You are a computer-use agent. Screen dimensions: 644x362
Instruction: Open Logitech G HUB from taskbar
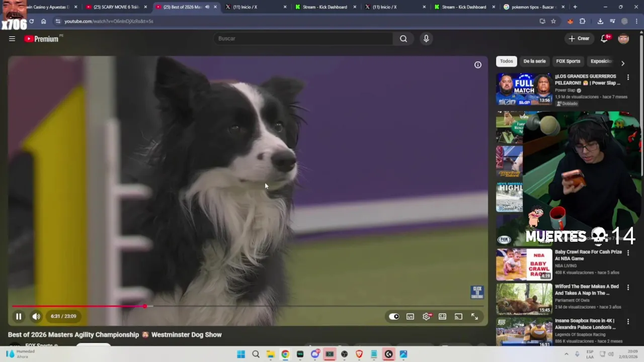tap(388, 354)
